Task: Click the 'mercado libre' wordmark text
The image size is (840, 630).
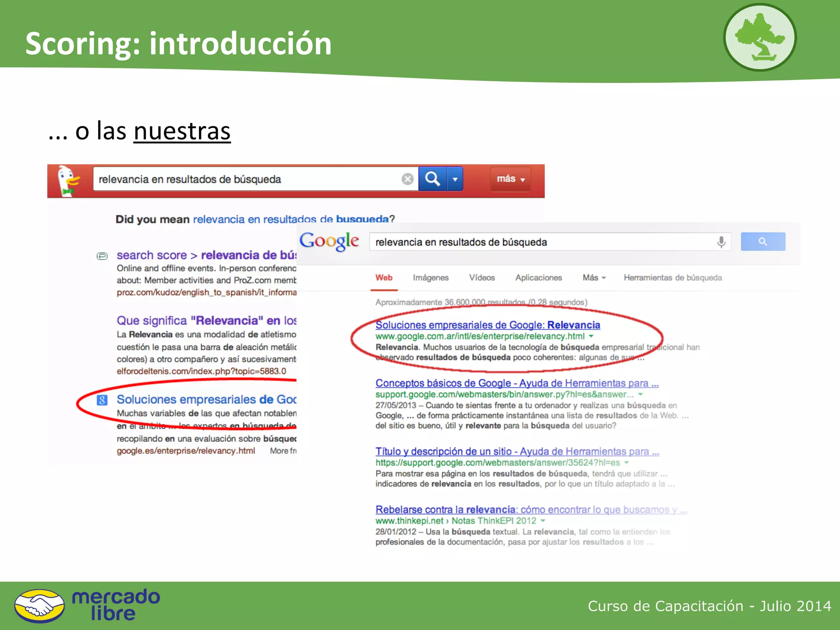Action: pyautogui.click(x=116, y=605)
